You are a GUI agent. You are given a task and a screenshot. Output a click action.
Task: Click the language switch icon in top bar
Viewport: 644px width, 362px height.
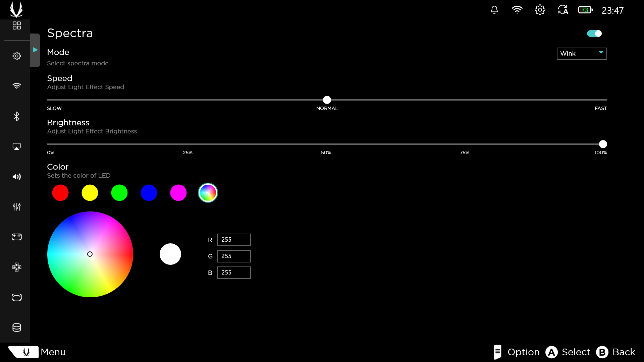pos(563,10)
